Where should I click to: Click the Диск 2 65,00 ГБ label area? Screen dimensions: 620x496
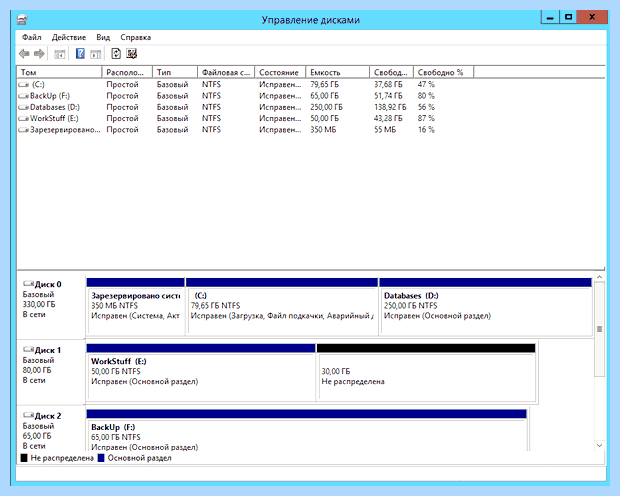tap(51, 430)
